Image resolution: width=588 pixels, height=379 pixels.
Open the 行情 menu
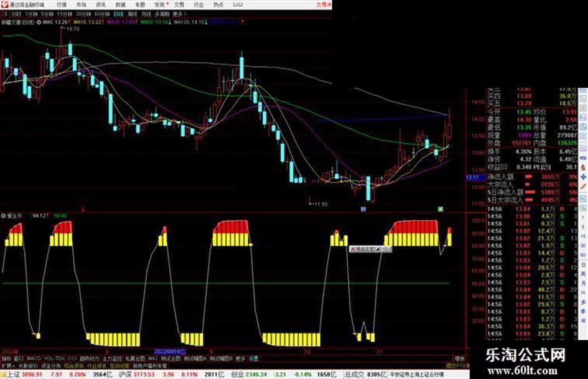pyautogui.click(x=62, y=5)
